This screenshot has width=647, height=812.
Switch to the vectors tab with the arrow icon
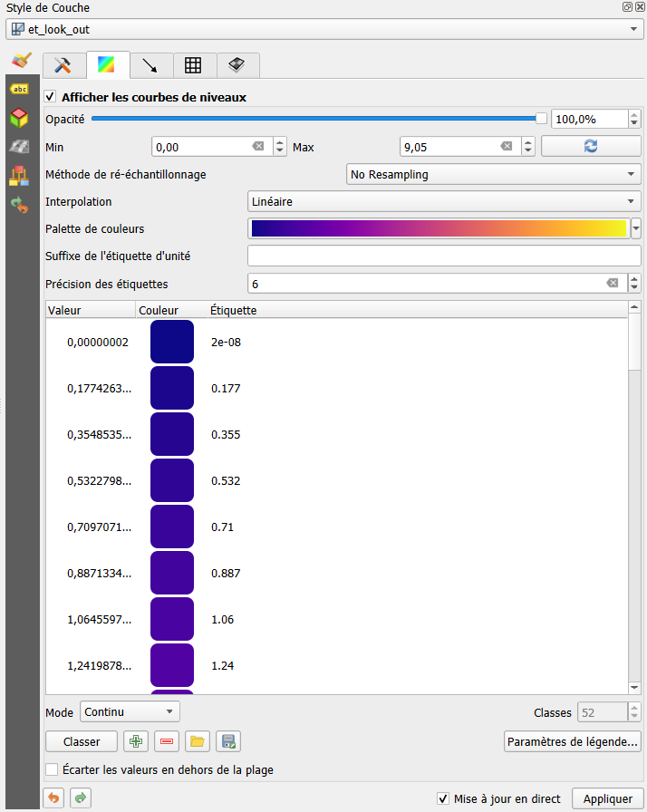[x=150, y=65]
